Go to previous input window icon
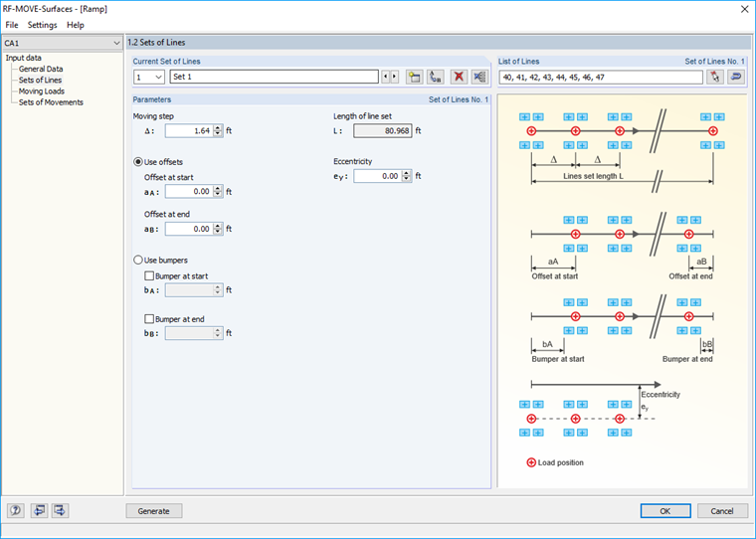 [x=39, y=510]
